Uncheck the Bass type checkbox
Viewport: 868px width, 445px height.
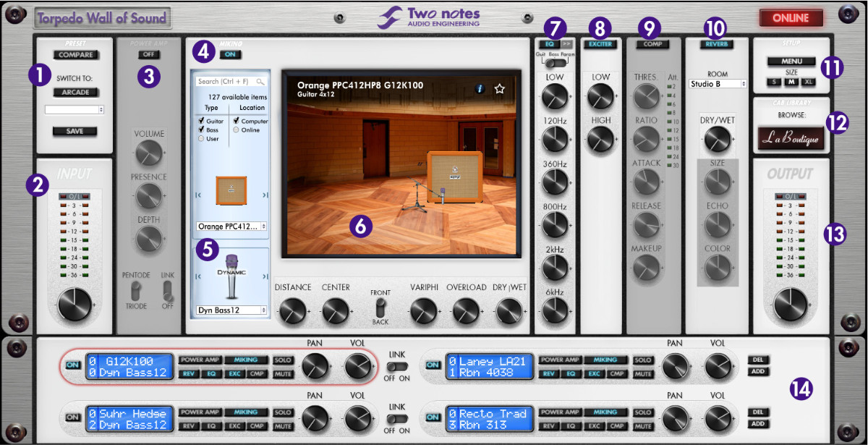coord(202,130)
